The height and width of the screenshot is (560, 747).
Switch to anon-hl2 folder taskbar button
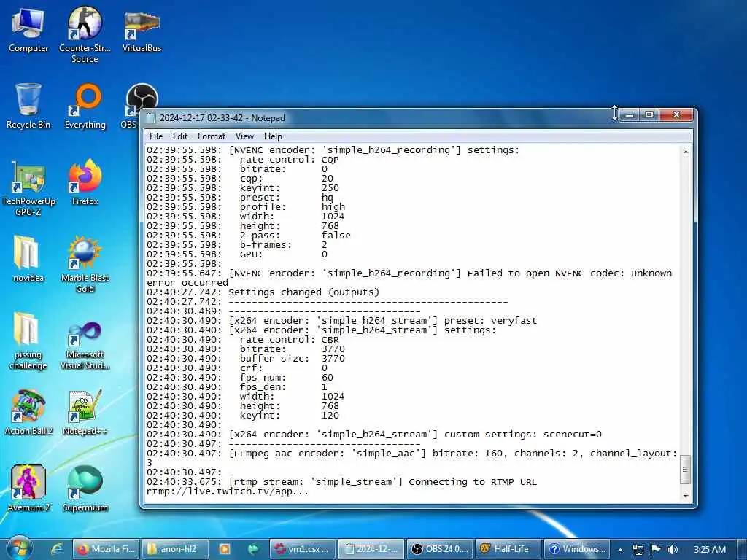[175, 549]
